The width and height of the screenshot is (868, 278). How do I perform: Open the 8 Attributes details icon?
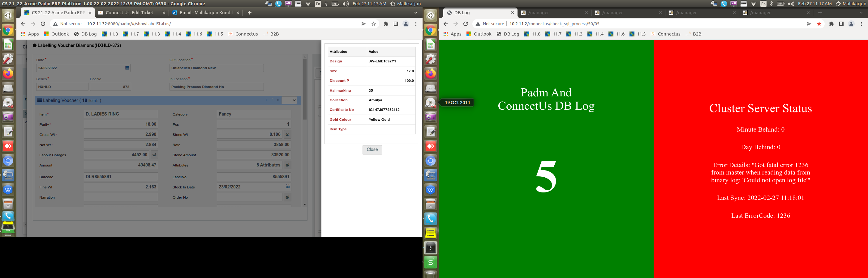coord(287,165)
